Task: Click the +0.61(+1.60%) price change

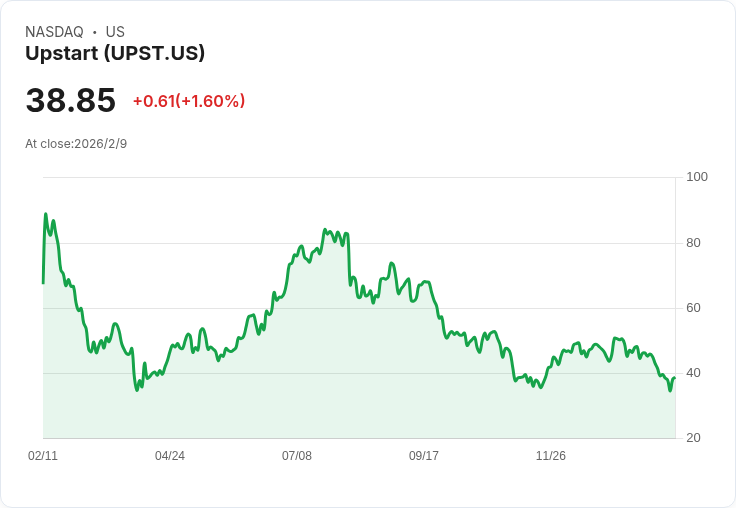Action: pos(188,101)
